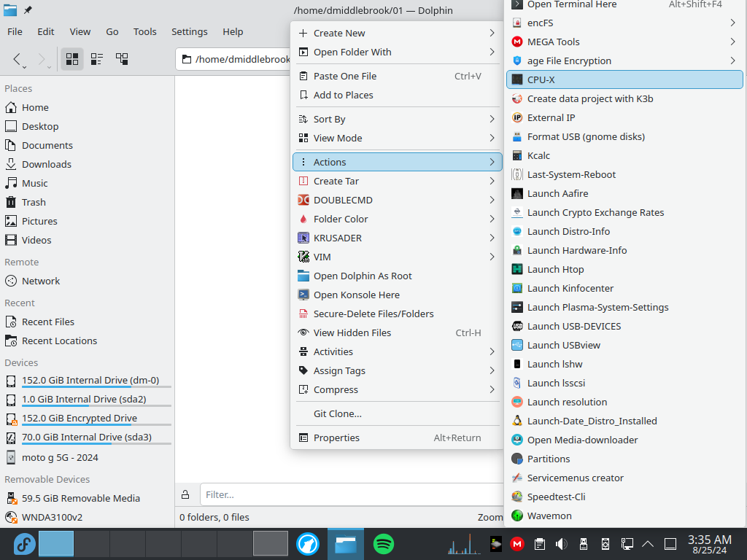Click the Secure-Delete Files/Folders shredder icon
This screenshot has height=560, width=747.
[303, 314]
